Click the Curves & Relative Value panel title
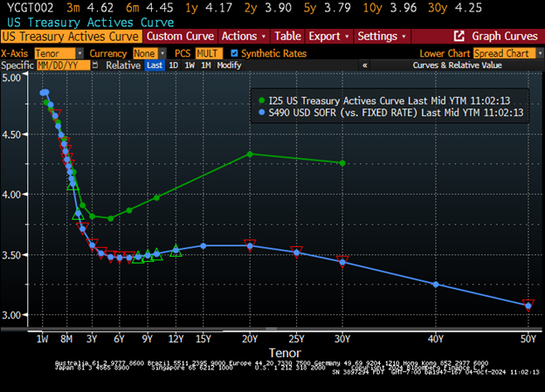The image size is (545, 392). point(457,65)
